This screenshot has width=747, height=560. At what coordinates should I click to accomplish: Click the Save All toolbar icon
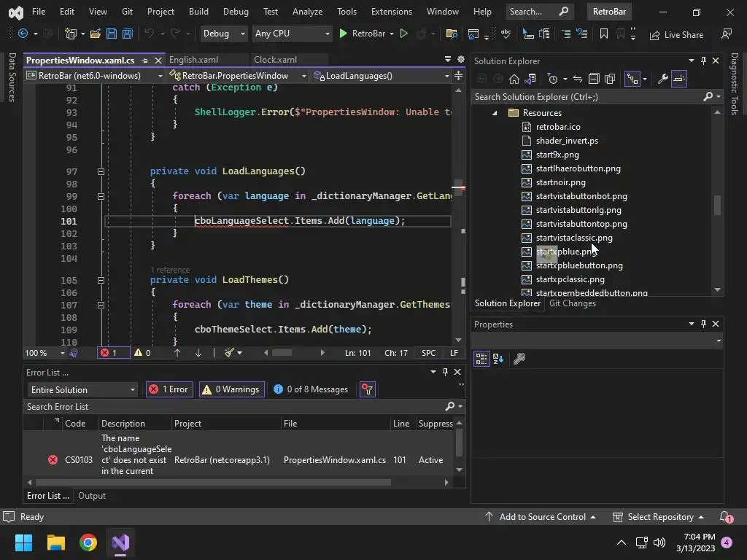coord(128,34)
